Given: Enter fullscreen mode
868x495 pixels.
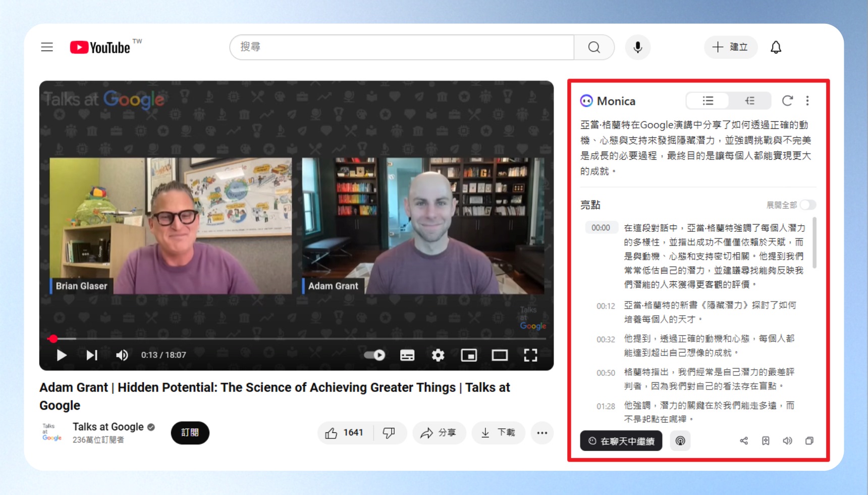Looking at the screenshot, I should click(x=530, y=355).
